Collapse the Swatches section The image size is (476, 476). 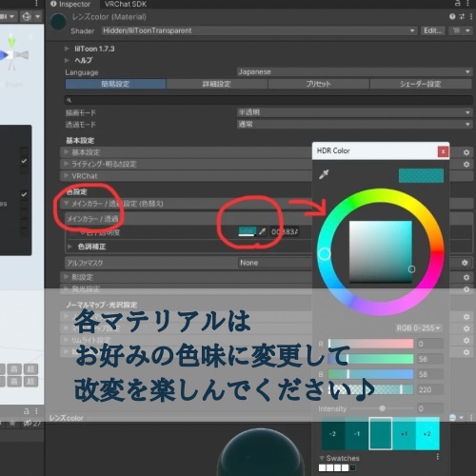[322, 458]
